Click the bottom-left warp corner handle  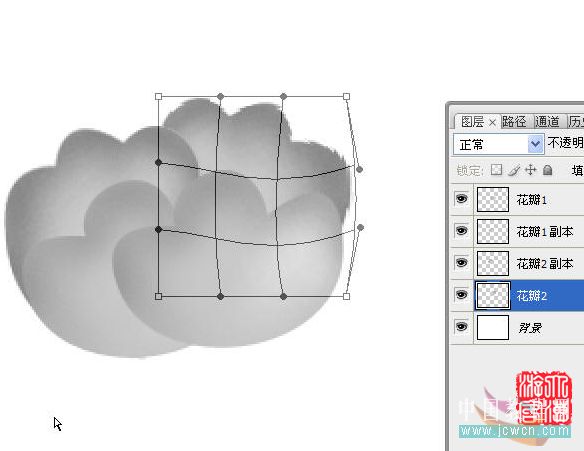(x=158, y=296)
